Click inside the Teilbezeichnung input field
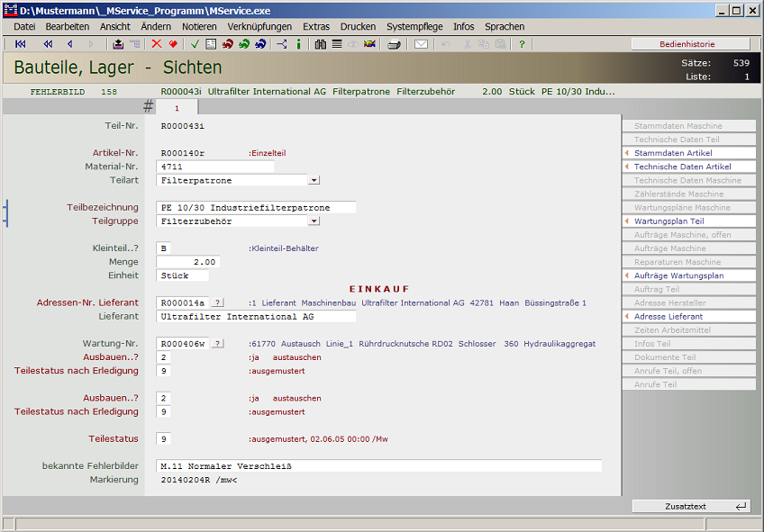Viewport: 764px width, 532px height. click(252, 206)
